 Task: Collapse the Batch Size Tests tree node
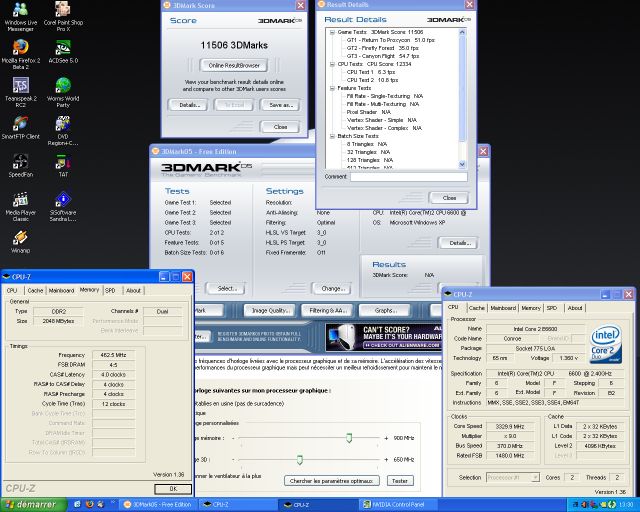click(x=332, y=136)
